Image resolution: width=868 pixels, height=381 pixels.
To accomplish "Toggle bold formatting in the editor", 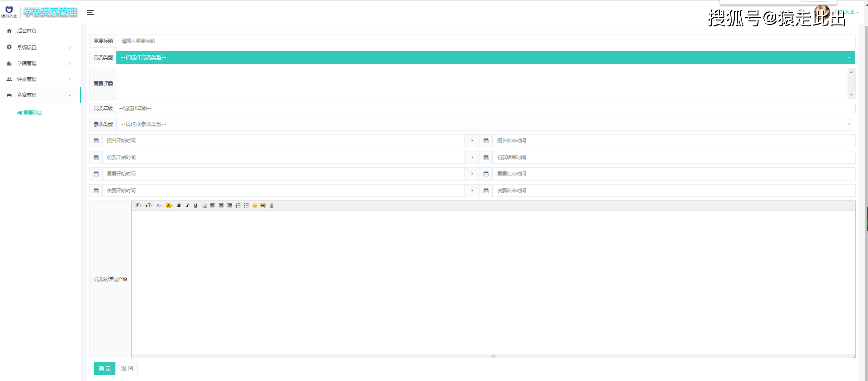I will (179, 206).
